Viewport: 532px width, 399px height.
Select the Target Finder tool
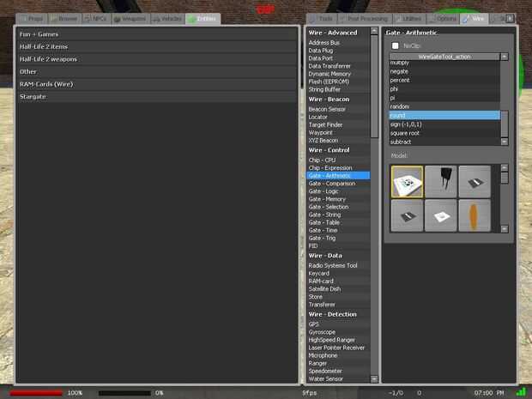pos(338,125)
